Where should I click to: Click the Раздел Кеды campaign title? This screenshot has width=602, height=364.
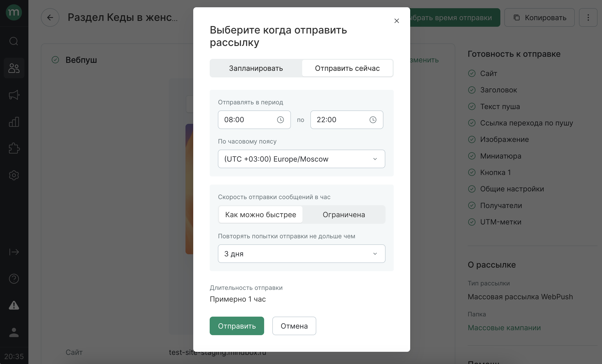click(x=123, y=17)
